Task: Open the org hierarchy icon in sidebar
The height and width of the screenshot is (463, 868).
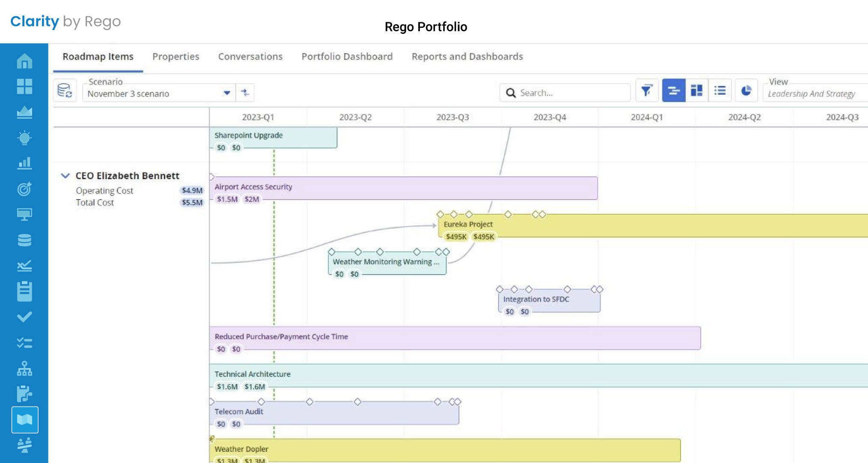Action: (x=24, y=368)
